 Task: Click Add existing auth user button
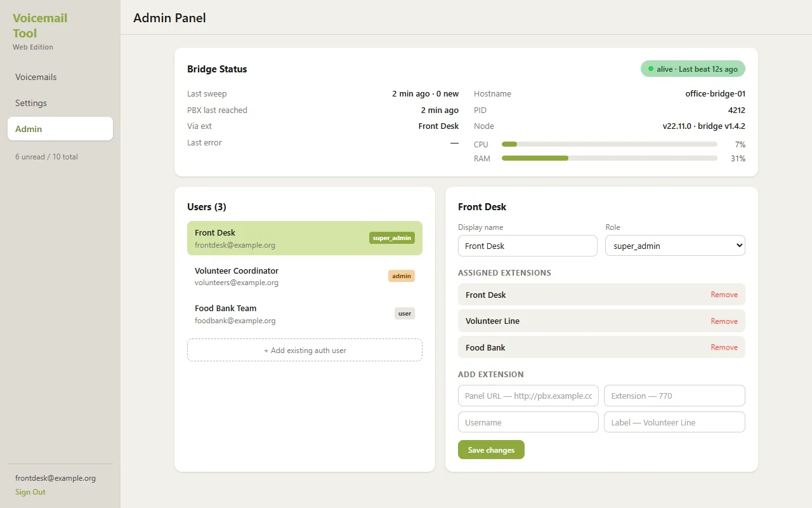pos(304,350)
